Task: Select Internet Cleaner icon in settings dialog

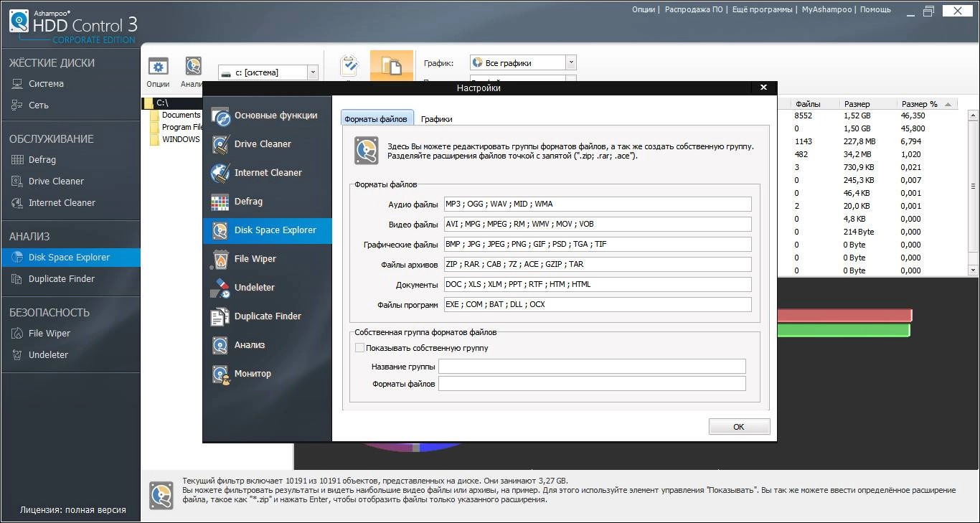Action: [x=221, y=173]
